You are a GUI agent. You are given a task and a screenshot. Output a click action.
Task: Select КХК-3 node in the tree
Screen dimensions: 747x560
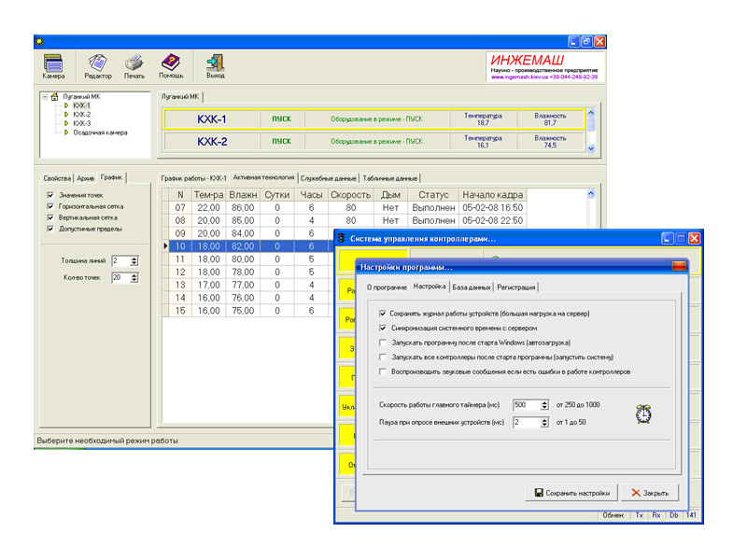(x=82, y=123)
